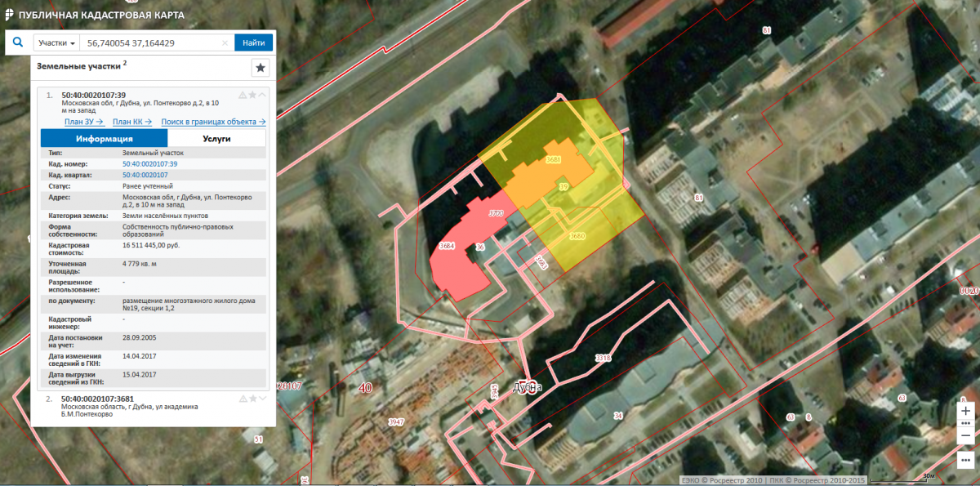Open the Участки search type dropdown
Viewport: 980px width, 486px height.
(x=56, y=42)
